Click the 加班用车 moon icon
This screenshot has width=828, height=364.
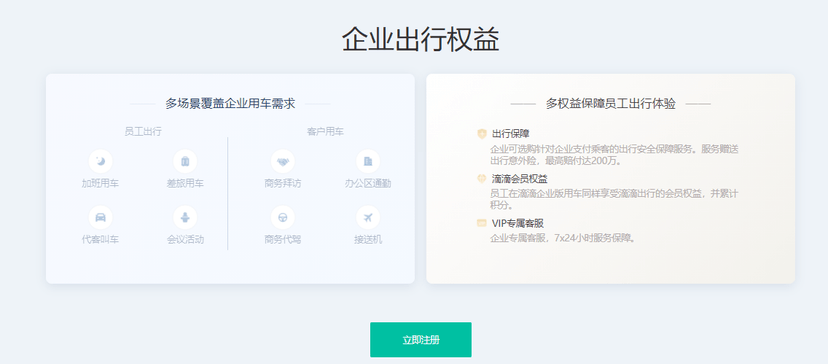click(100, 161)
